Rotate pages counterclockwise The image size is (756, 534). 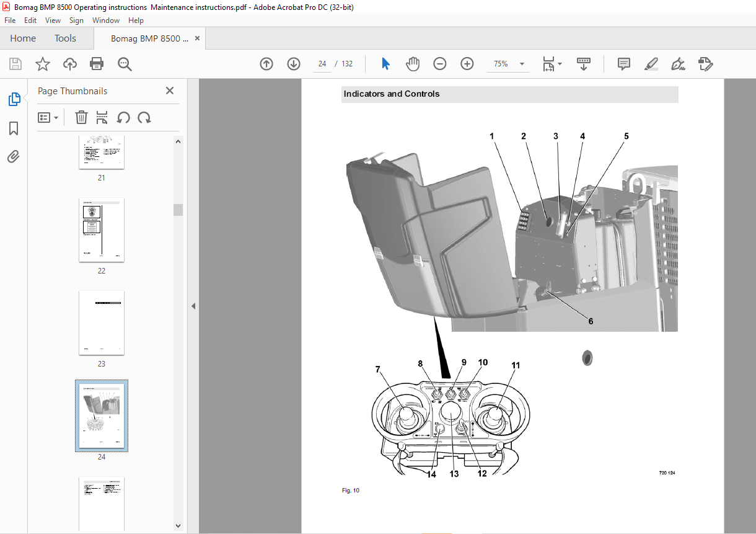123,117
